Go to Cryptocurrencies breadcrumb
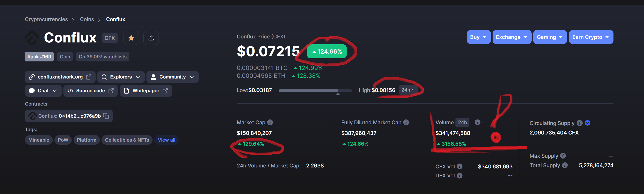This screenshot has height=194, width=644. coord(46,19)
